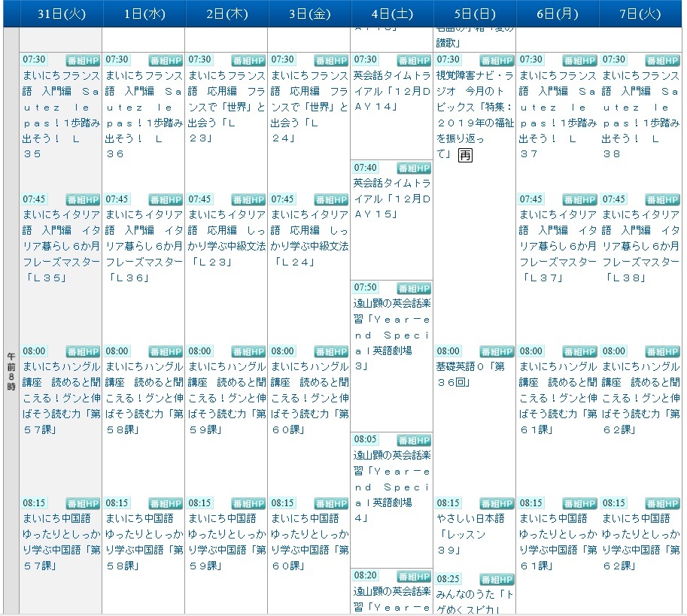This screenshot has width=687, height=616.
Task: Click 番組HP badge for 2日 07:30 program
Action: point(248,60)
